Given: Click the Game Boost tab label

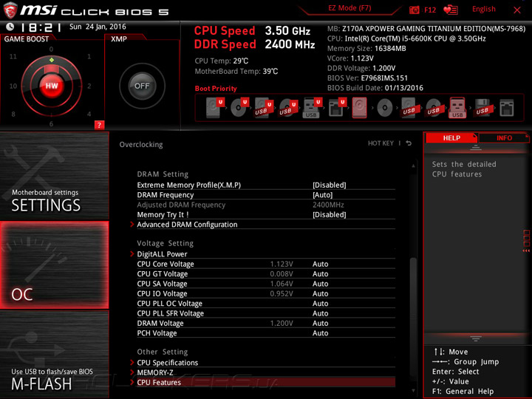Looking at the screenshot, I should (27, 39).
